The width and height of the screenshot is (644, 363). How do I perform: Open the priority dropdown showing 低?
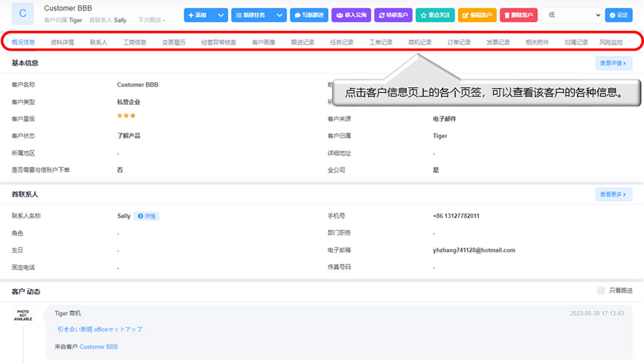click(571, 15)
